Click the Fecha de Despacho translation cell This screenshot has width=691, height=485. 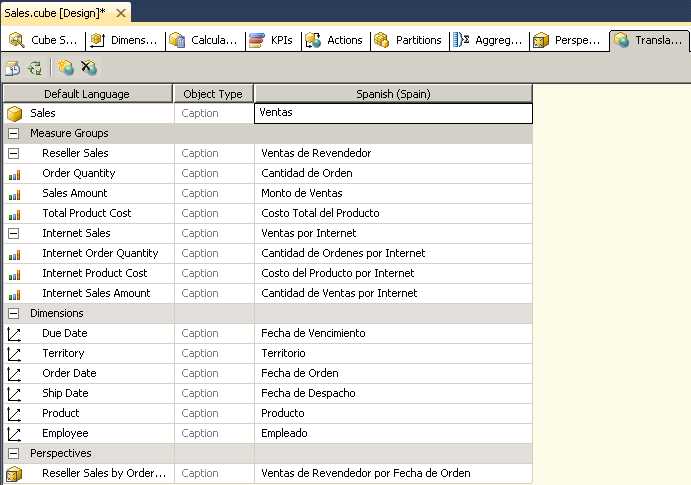[393, 393]
